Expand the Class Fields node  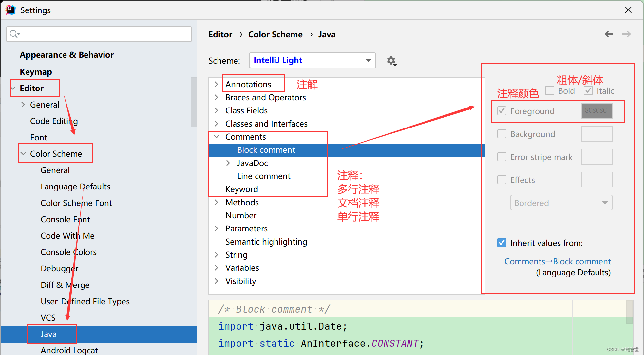pos(216,110)
